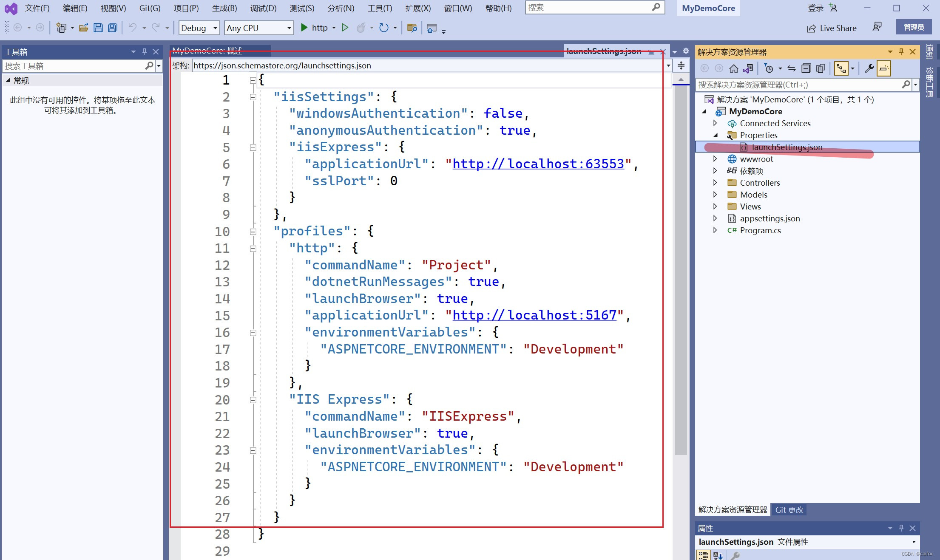Image resolution: width=940 pixels, height=560 pixels.
Task: Start debugging with the http profile
Action: (304, 28)
